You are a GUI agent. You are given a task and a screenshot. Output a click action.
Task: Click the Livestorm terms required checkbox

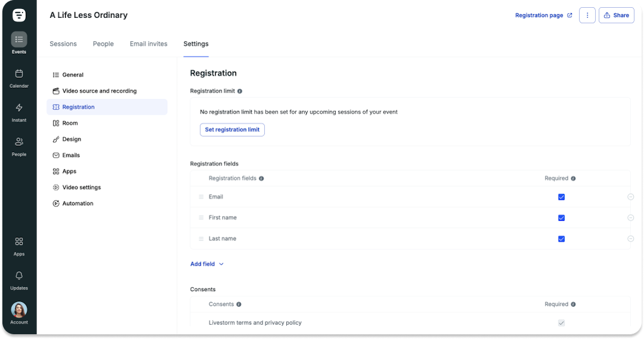562,323
